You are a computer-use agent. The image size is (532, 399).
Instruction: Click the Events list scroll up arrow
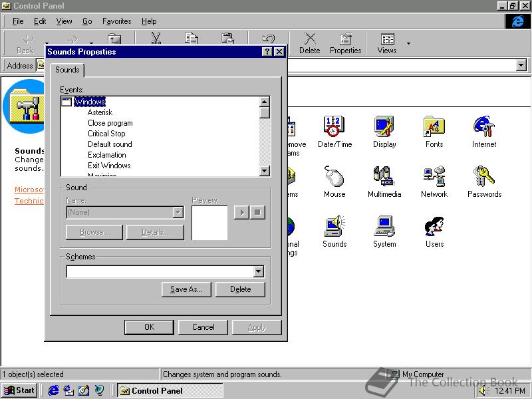264,102
